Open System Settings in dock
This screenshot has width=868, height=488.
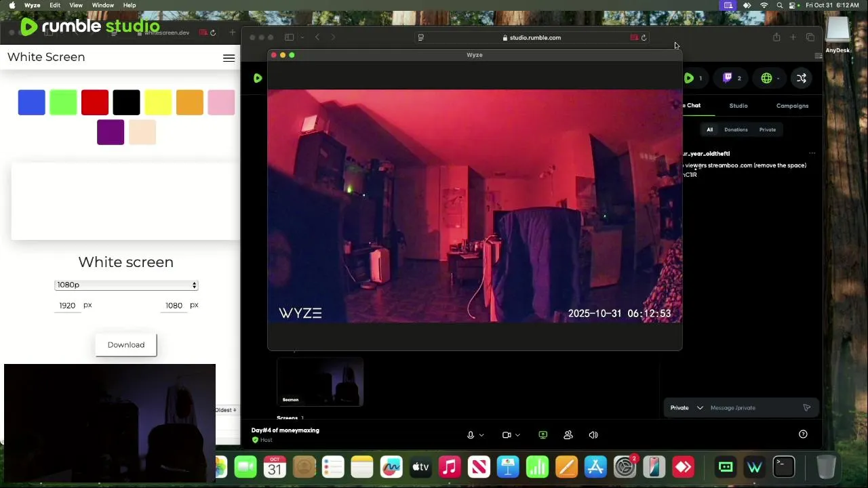(x=625, y=467)
